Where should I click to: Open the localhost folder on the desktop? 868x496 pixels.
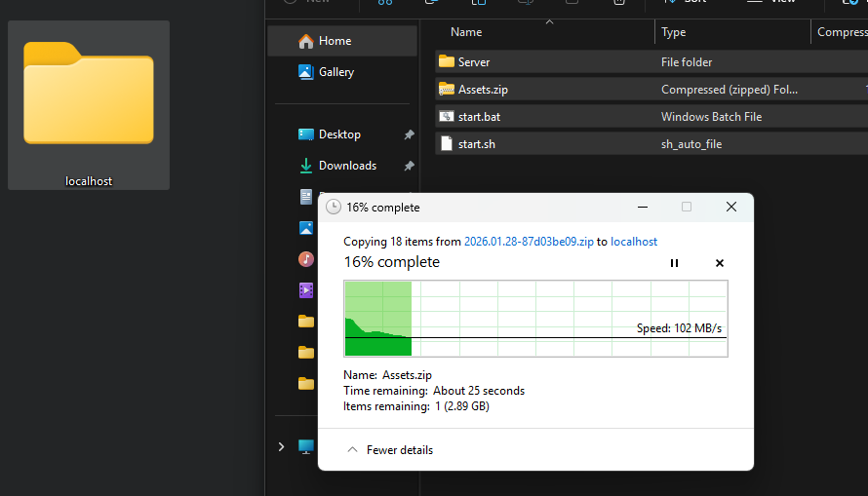click(x=89, y=105)
